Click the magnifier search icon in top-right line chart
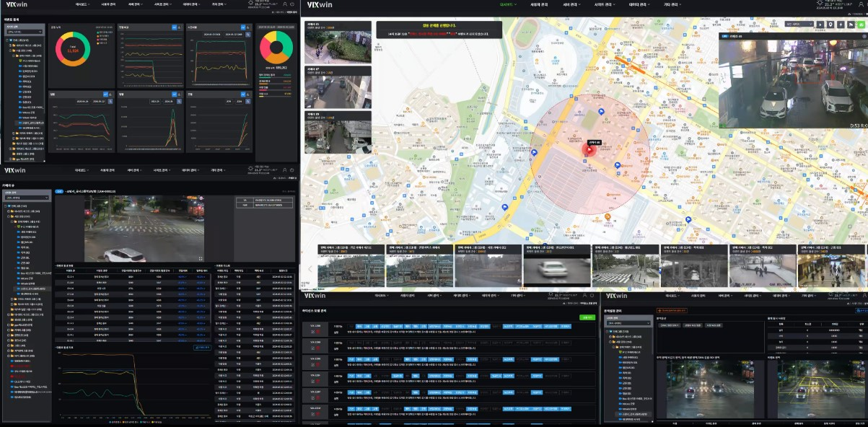Image resolution: width=868 pixels, height=427 pixels. pyautogui.click(x=247, y=34)
